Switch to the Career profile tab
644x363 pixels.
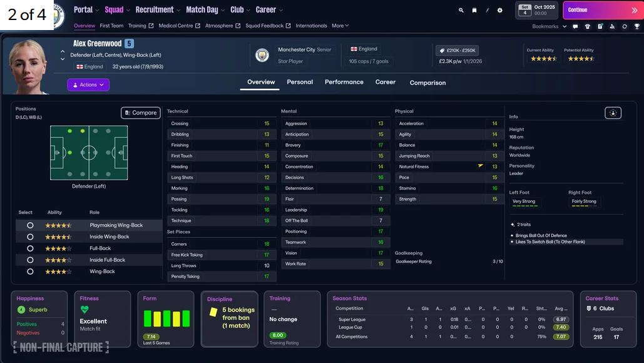coord(386,82)
